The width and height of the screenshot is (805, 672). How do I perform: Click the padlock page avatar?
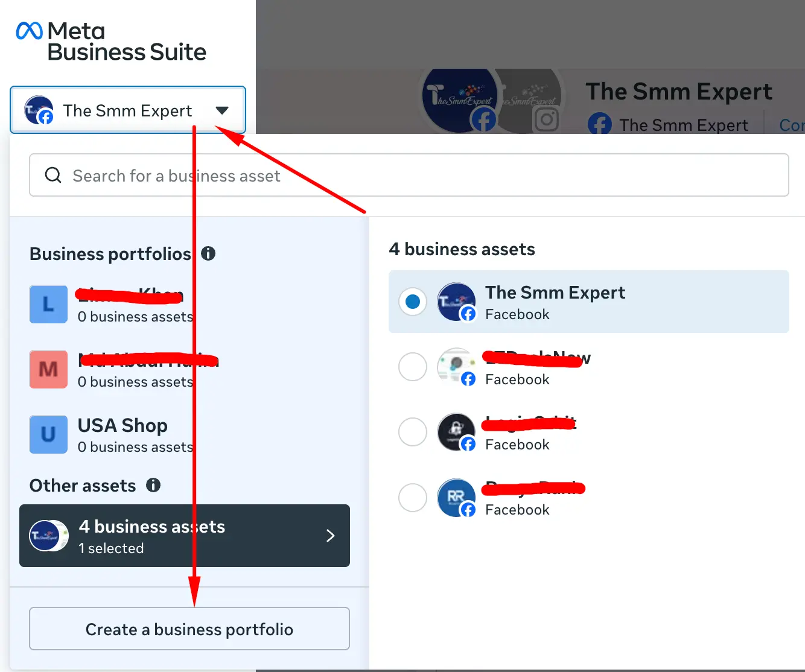[x=456, y=432]
